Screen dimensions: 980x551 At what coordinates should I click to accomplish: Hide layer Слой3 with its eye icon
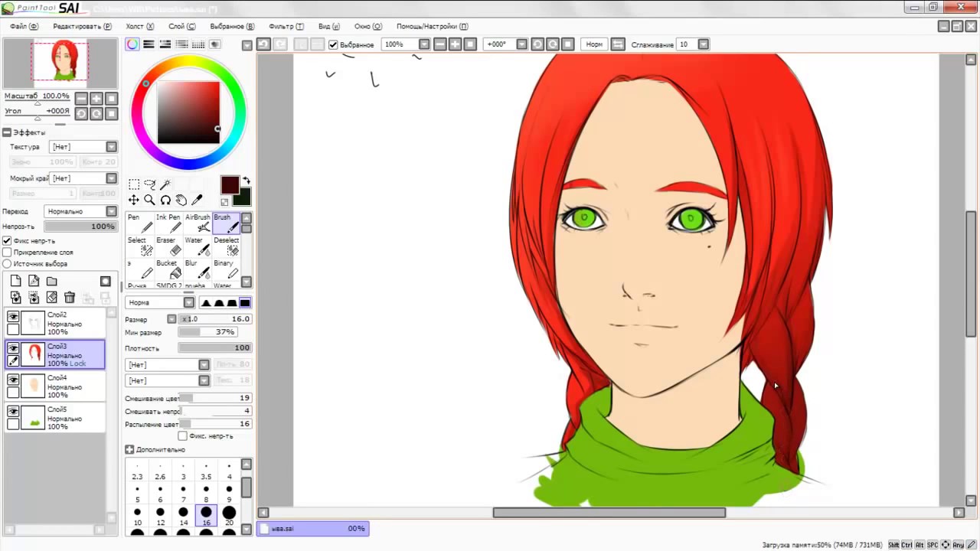[x=13, y=347]
